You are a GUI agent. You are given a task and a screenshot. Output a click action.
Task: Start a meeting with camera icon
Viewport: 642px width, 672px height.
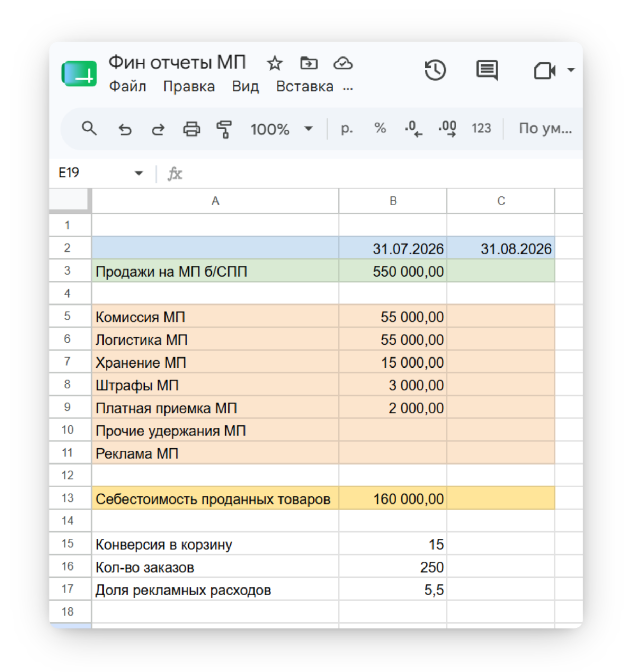click(545, 71)
